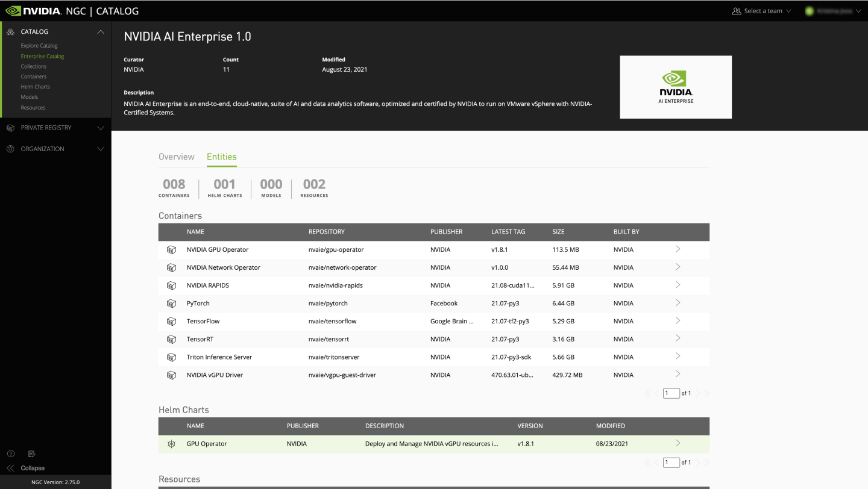Click the container icon beside PyTorch
Viewport: 868px width, 489px height.
[171, 304]
